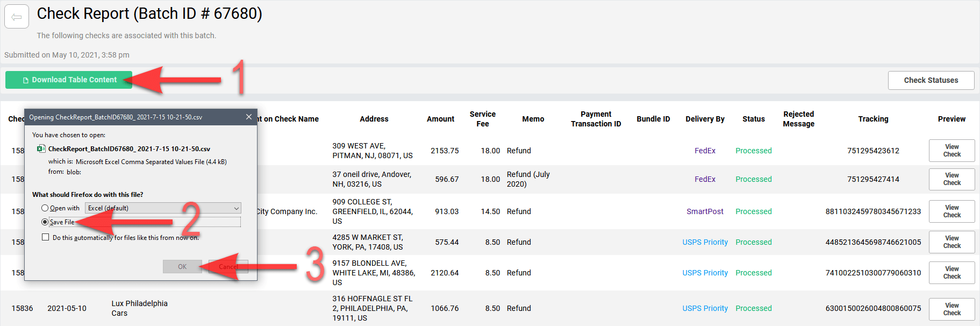The height and width of the screenshot is (326, 980).
Task: Expand the Excel (default) application dropdown
Action: click(163, 208)
